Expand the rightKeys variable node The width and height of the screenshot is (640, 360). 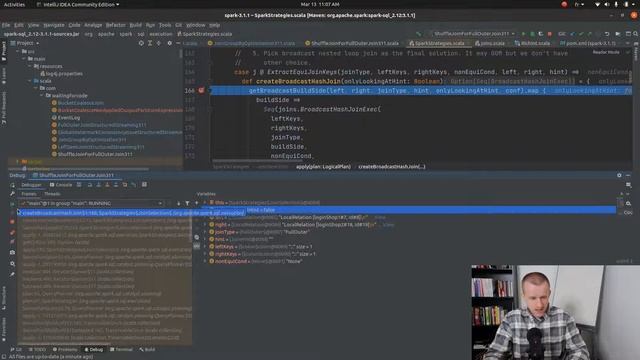point(205,254)
